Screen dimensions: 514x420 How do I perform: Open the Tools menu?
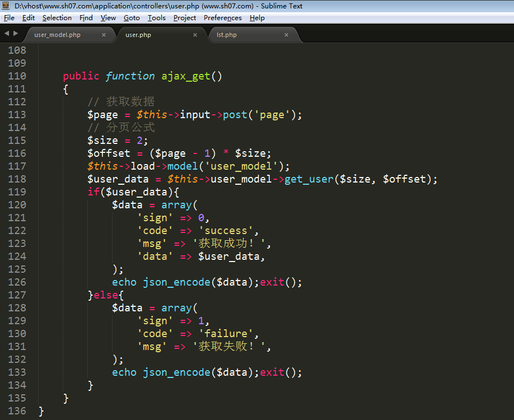pos(157,18)
